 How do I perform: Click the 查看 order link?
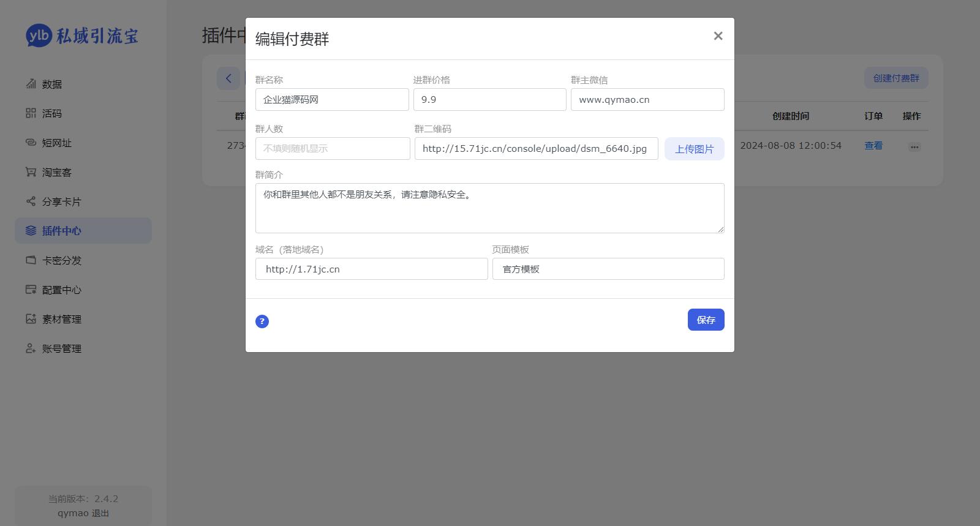(873, 146)
